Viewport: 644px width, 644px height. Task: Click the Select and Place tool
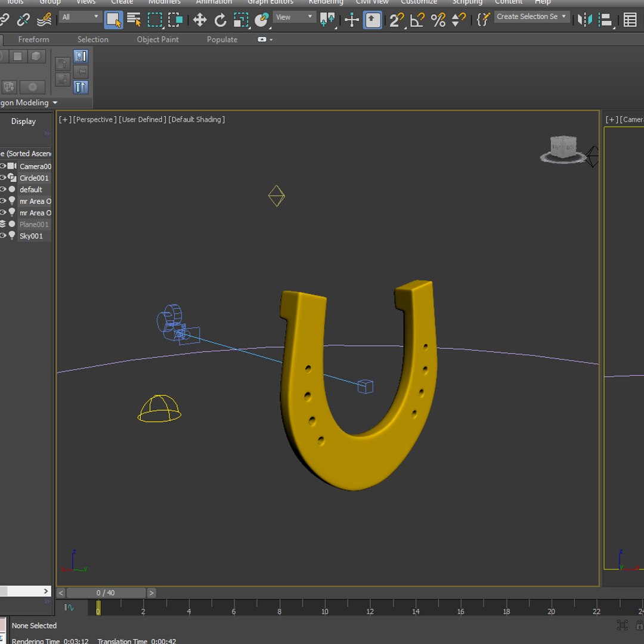[262, 20]
